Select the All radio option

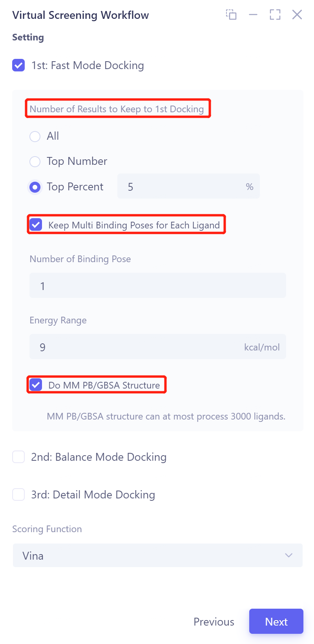tap(35, 136)
